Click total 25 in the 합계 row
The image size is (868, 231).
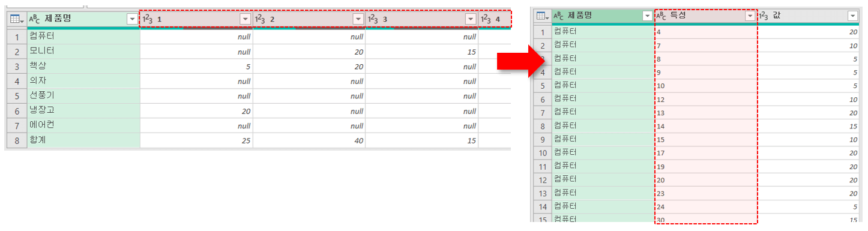[196, 140]
